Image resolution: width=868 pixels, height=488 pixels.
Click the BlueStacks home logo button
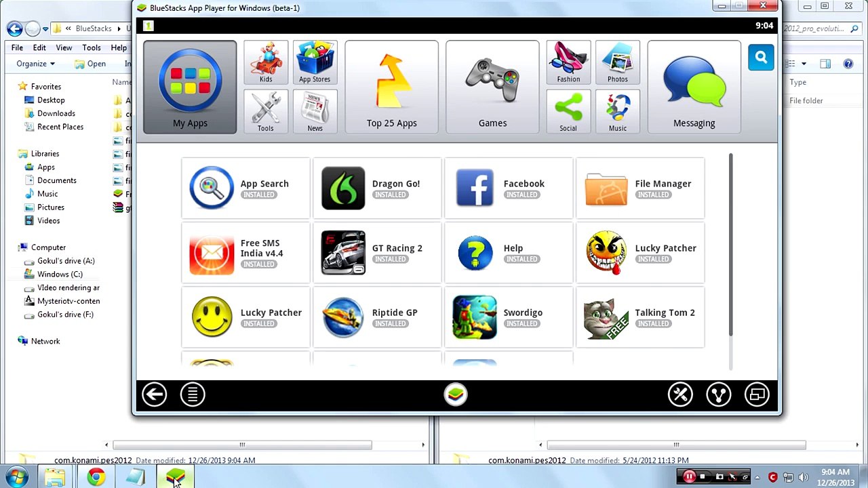(456, 394)
